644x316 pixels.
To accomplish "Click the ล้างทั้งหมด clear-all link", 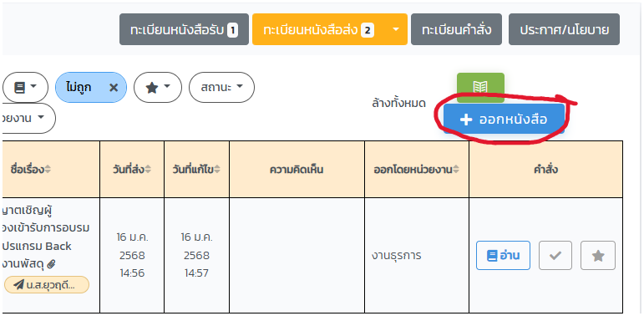I will click(x=398, y=103).
